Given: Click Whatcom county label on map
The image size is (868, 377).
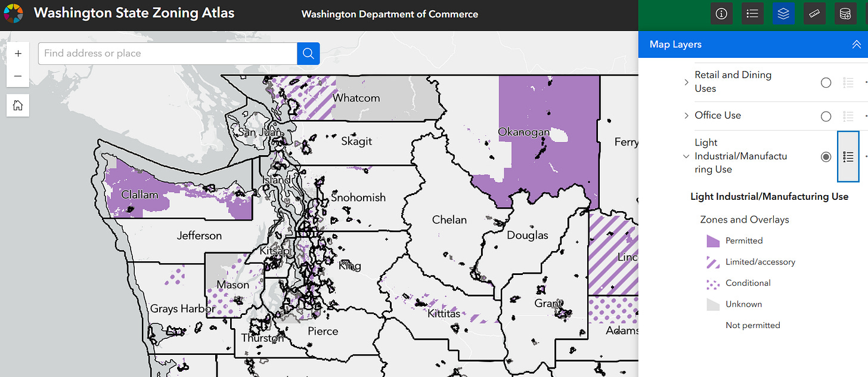Looking at the screenshot, I should click(x=356, y=98).
